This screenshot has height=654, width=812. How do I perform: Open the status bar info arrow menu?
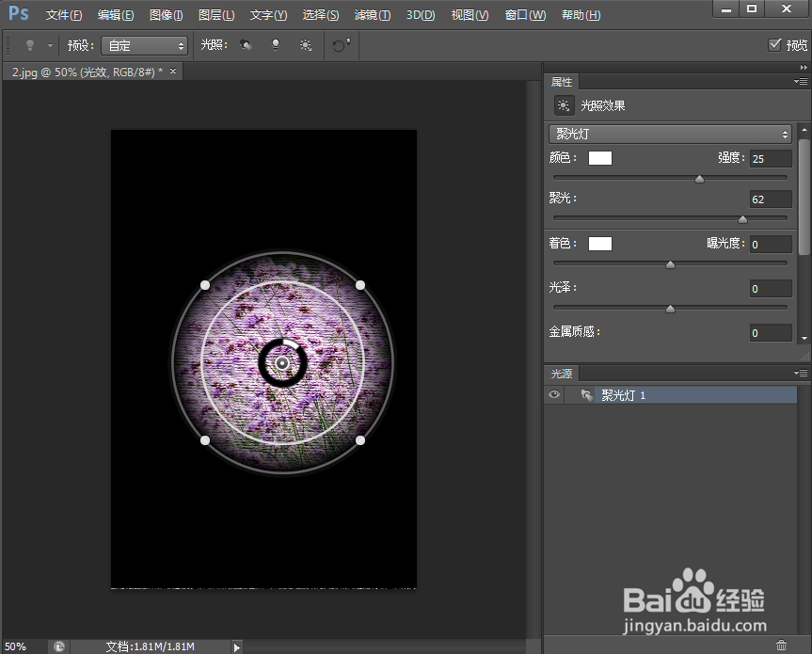point(237,646)
